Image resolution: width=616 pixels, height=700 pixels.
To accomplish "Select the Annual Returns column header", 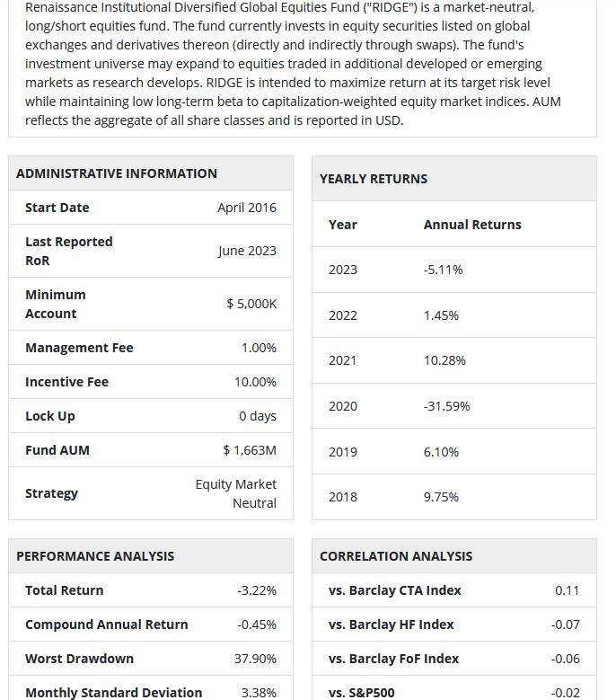I will pos(472,225).
